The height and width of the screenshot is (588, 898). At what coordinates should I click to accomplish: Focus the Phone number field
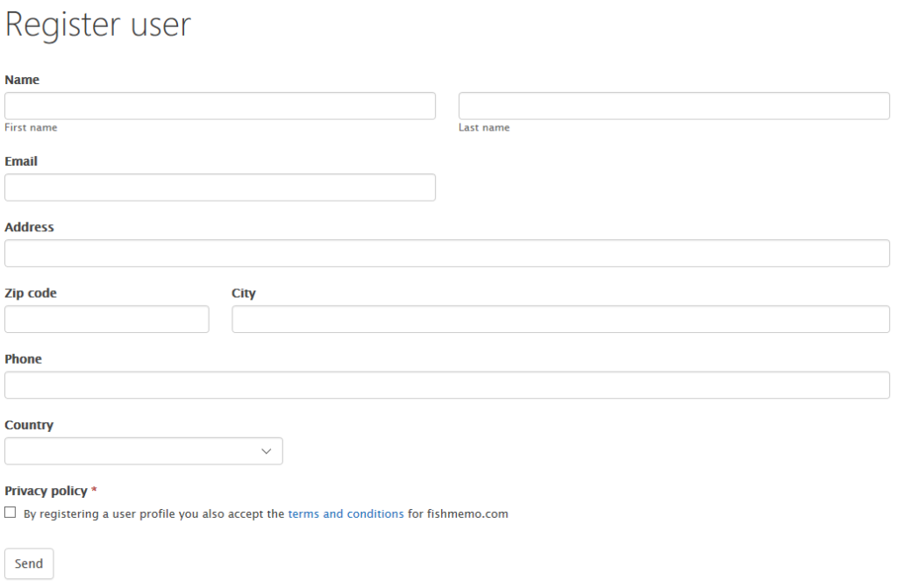[447, 385]
